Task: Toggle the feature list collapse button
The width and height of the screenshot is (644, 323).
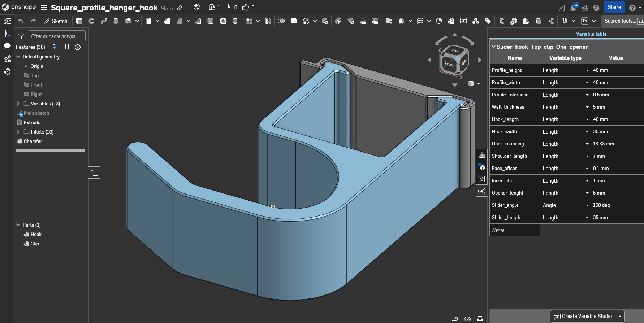Action: click(95, 173)
